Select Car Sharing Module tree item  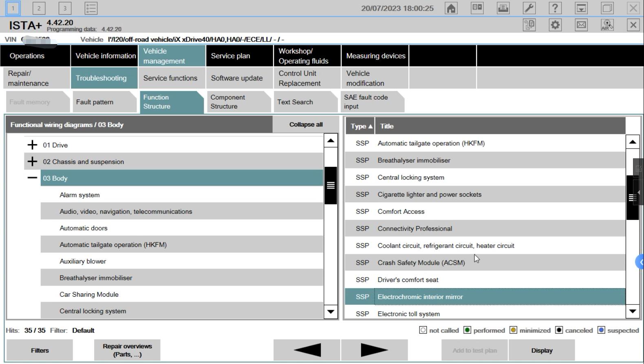coord(182,294)
